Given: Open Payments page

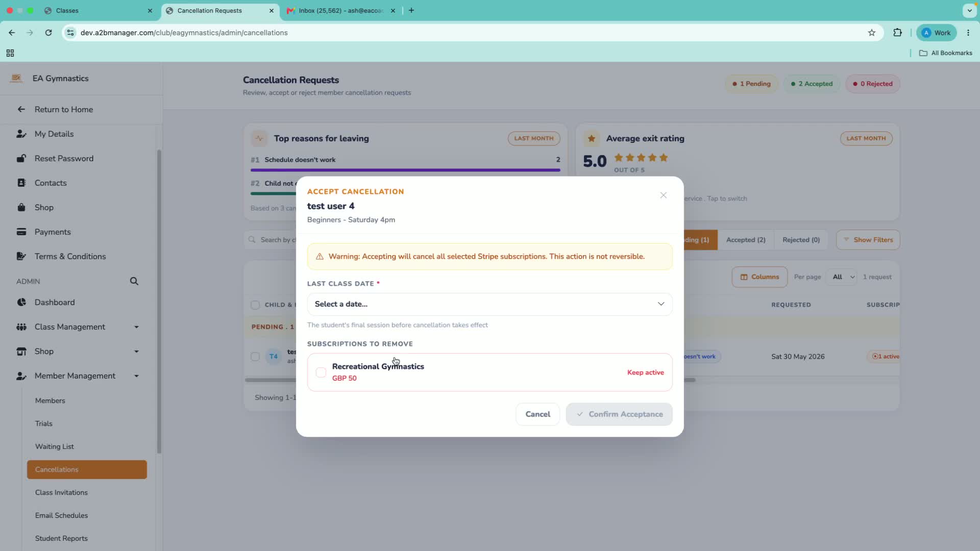Looking at the screenshot, I should [x=53, y=232].
